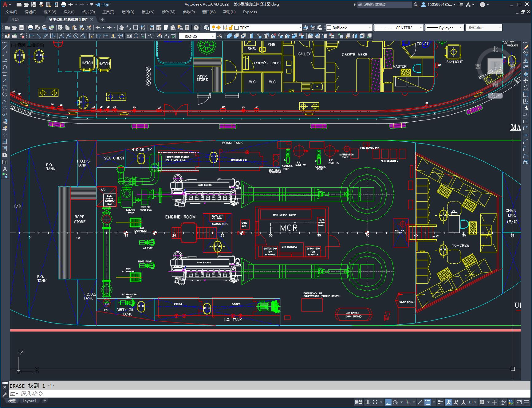Activate the Pan hand tool
This screenshot has height=408, width=532.
click(122, 28)
